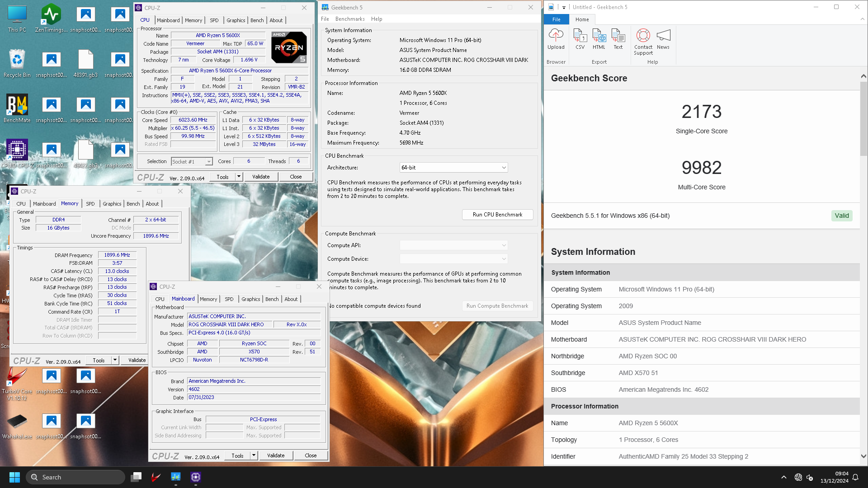Click the taskbar clock and date
This screenshot has width=868, height=488.
tap(835, 477)
